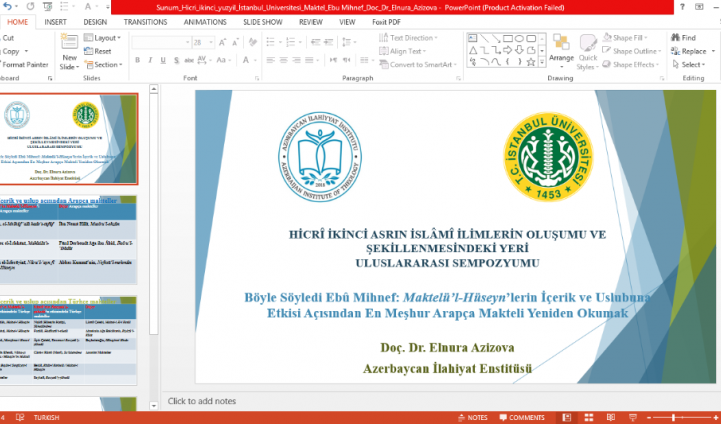Click the Undo arrow in Quick Access toolbar
The height and width of the screenshot is (424, 721).
click(x=7, y=6)
